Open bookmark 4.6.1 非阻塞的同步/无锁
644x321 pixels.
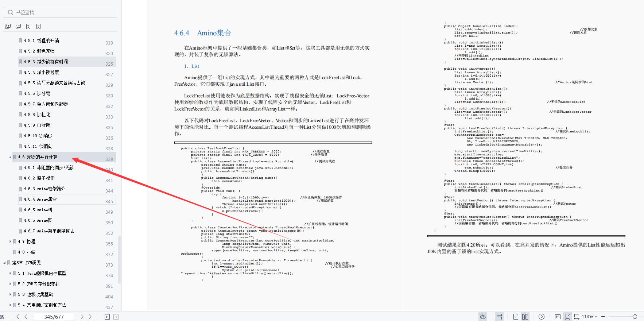49,167
